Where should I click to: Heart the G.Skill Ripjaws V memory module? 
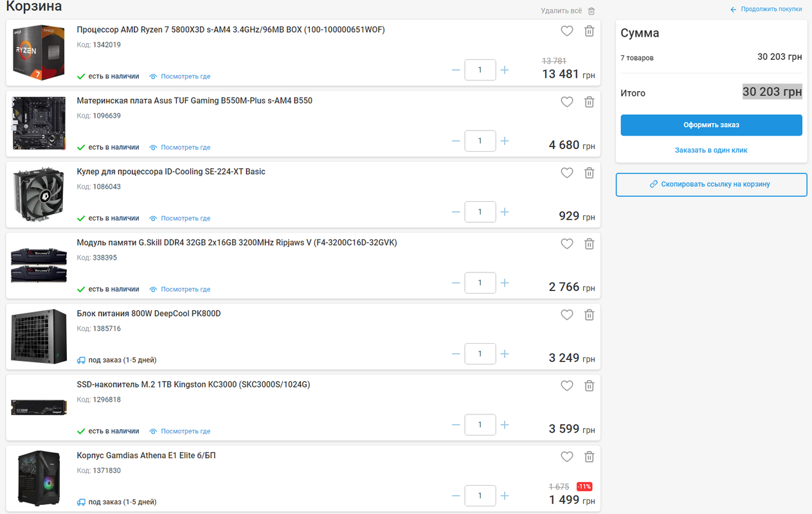566,244
